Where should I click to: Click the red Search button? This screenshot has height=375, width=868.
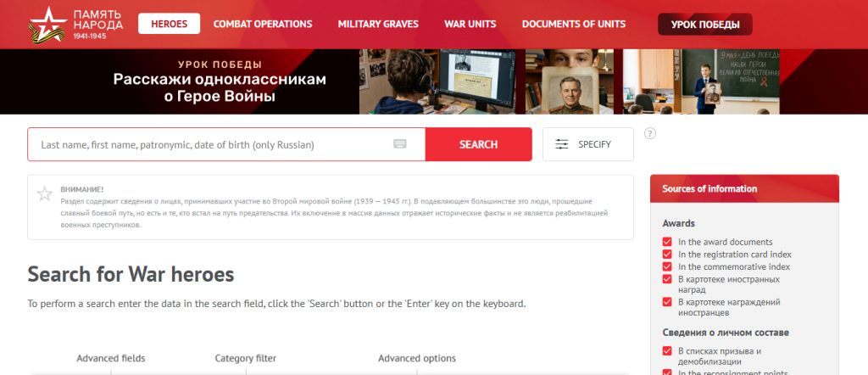click(x=478, y=144)
